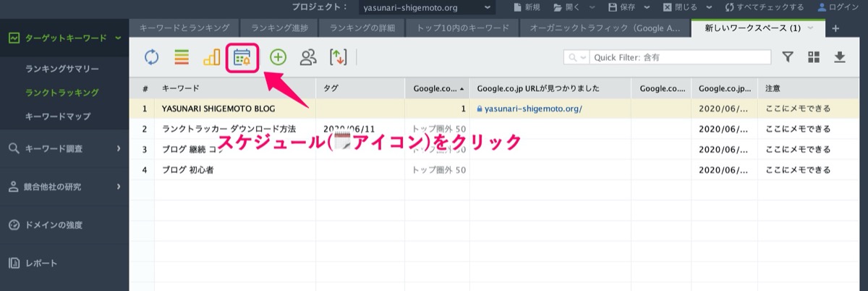This screenshot has width=868, height=291.
Task: Click the refresh rankings icon in toolbar
Action: tap(151, 58)
